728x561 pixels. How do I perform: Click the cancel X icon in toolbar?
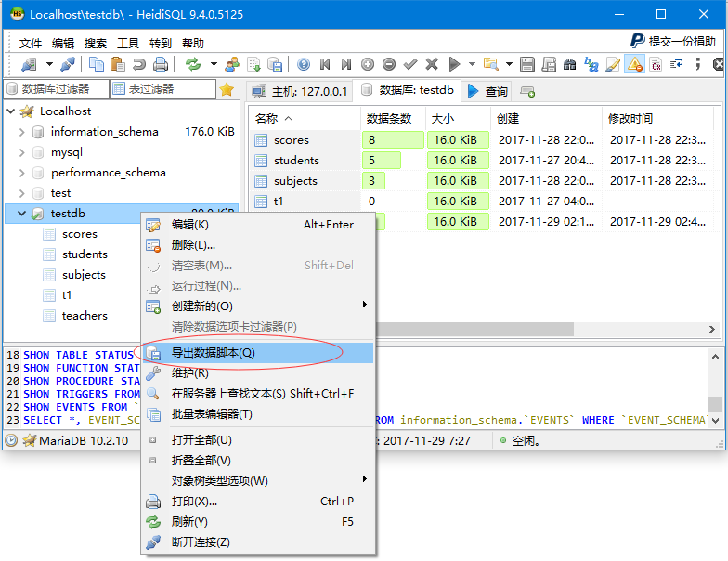pos(432,64)
